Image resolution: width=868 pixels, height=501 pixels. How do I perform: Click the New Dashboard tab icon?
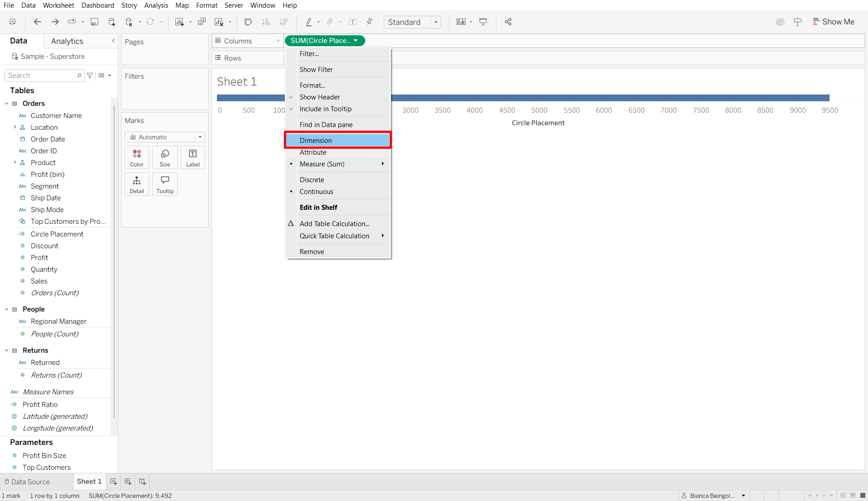[128, 482]
